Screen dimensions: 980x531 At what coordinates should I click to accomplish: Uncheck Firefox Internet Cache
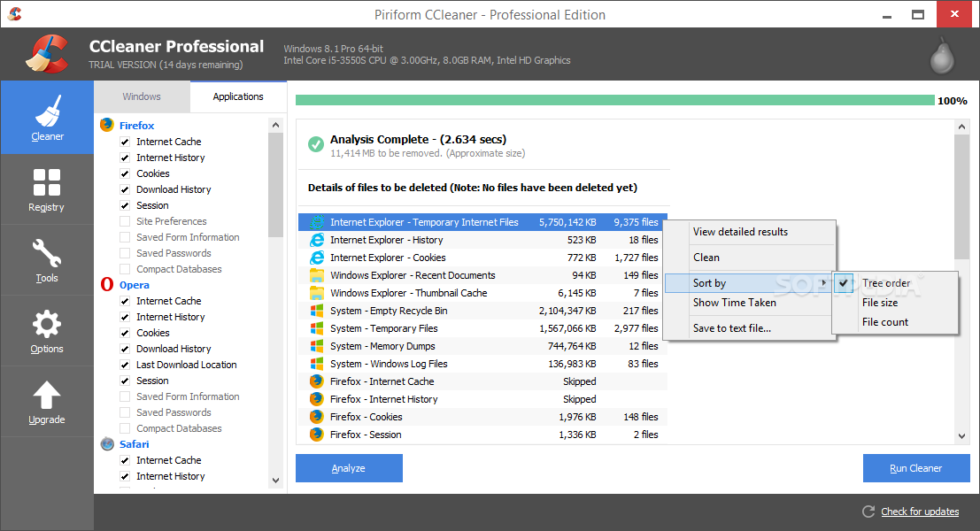[125, 142]
